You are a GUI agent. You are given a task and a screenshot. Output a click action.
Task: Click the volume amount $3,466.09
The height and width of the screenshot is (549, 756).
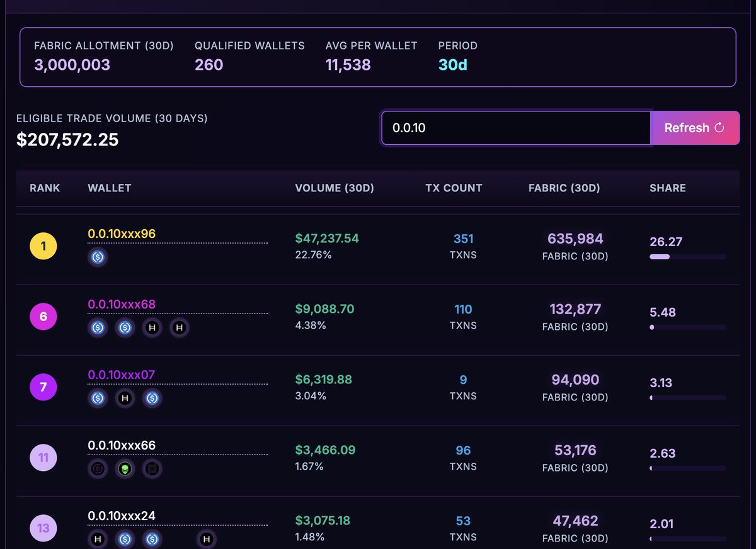pyautogui.click(x=325, y=450)
